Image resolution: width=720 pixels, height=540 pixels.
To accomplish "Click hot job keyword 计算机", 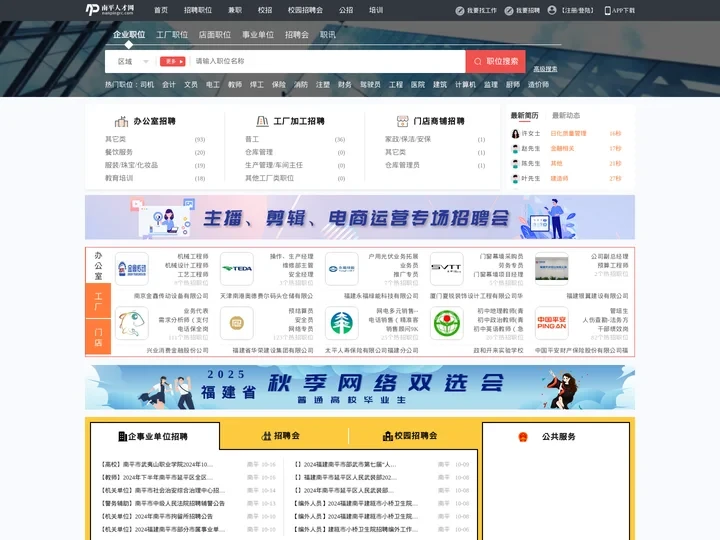I will pos(465,84).
